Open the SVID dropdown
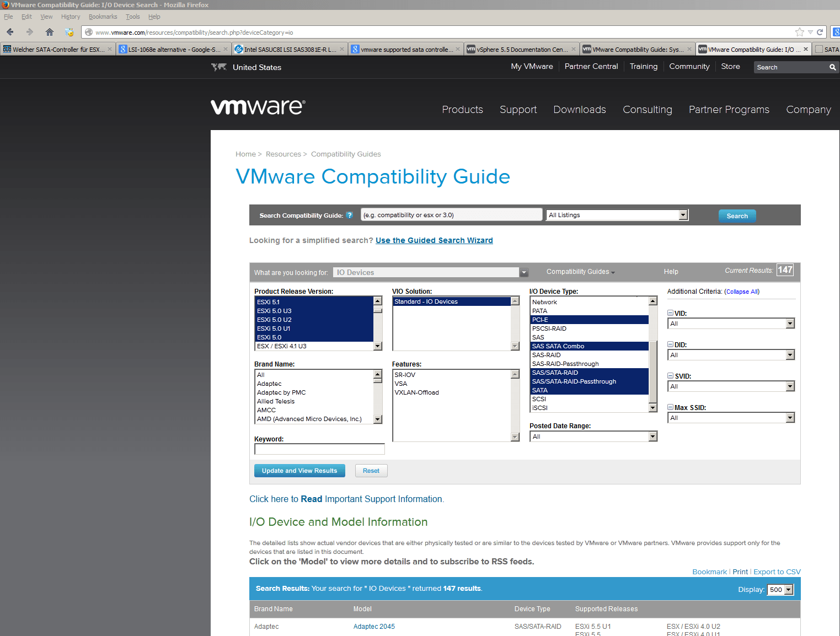 (731, 386)
